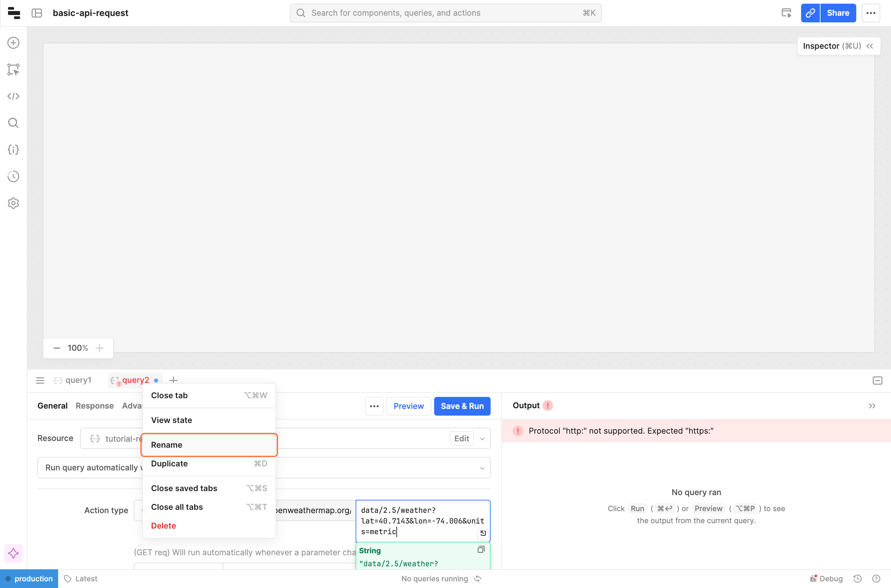Collapse the Output panel chevrons
Screen dimensions: 891x588
[x=872, y=406]
